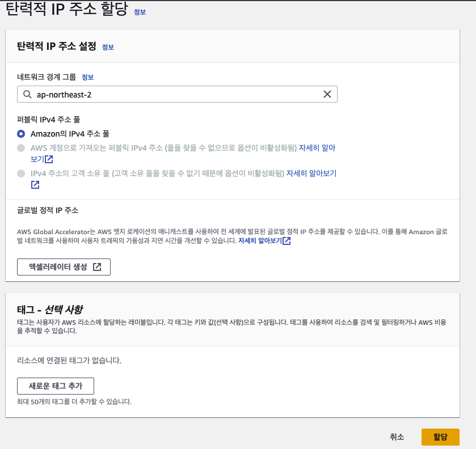Screen dimensions: 476x449
Task: Select IPv4 주소의 고객 소유 풀 radio
Action: (21, 173)
